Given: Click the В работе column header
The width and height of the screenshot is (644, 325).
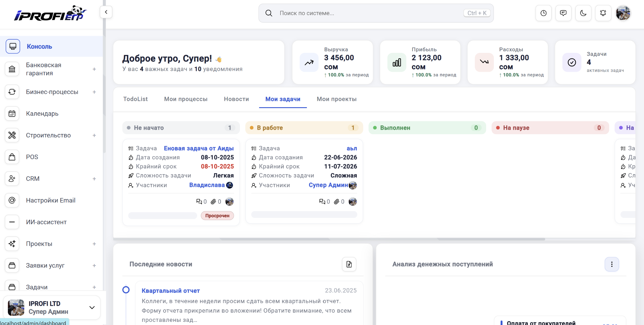Looking at the screenshot, I should point(304,128).
